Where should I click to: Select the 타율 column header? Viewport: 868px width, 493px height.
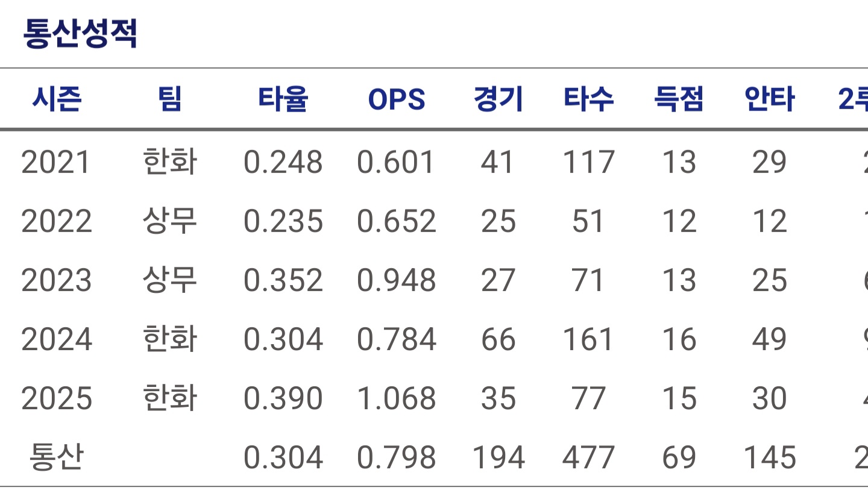click(283, 99)
